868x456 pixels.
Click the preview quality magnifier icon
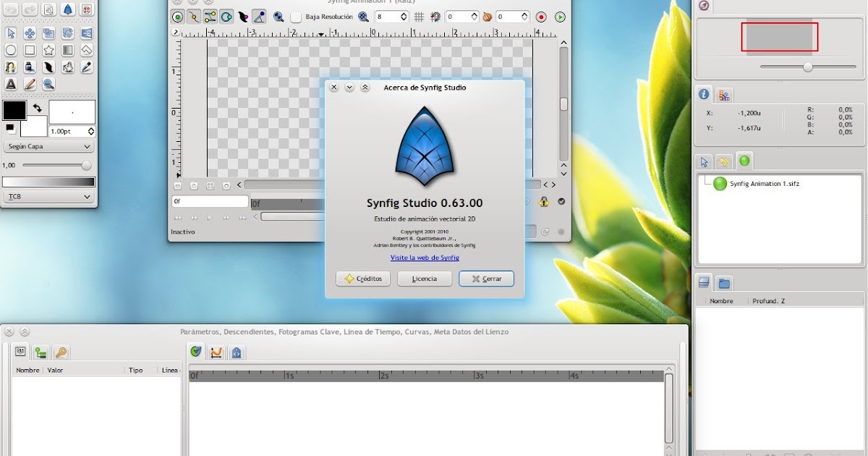(363, 17)
